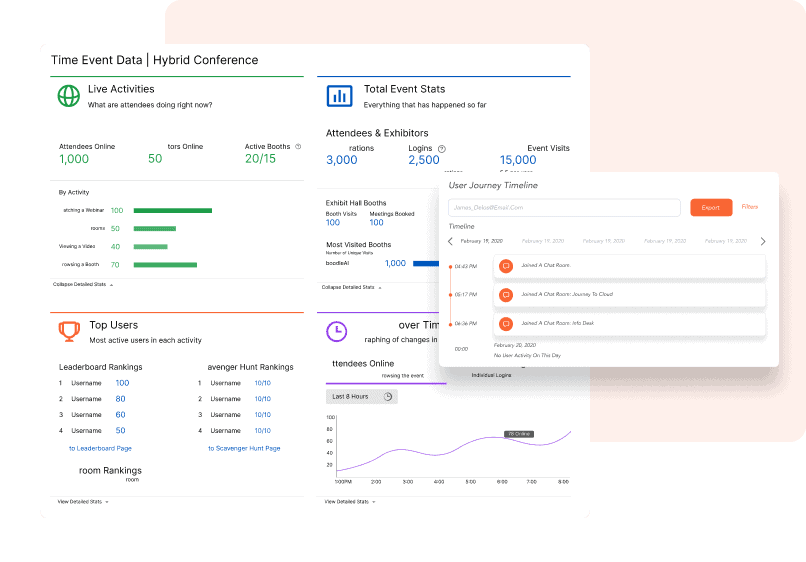Click leaderboard rank 3 score 60
This screenshot has height=562, width=806.
pyautogui.click(x=120, y=415)
